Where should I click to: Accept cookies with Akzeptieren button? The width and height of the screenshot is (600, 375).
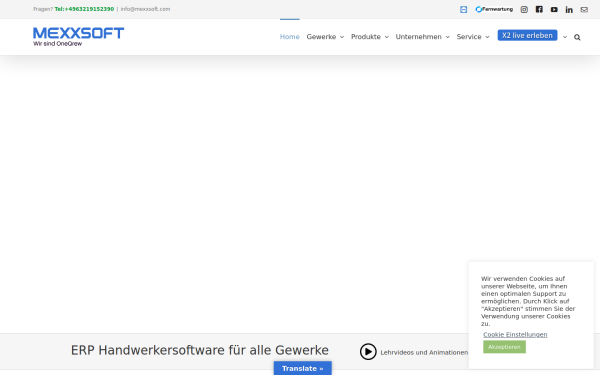coord(504,347)
